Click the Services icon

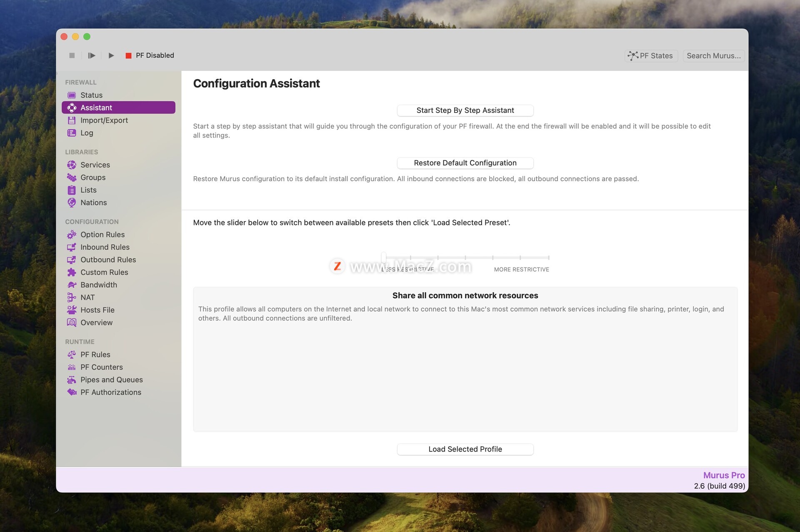pos(72,165)
